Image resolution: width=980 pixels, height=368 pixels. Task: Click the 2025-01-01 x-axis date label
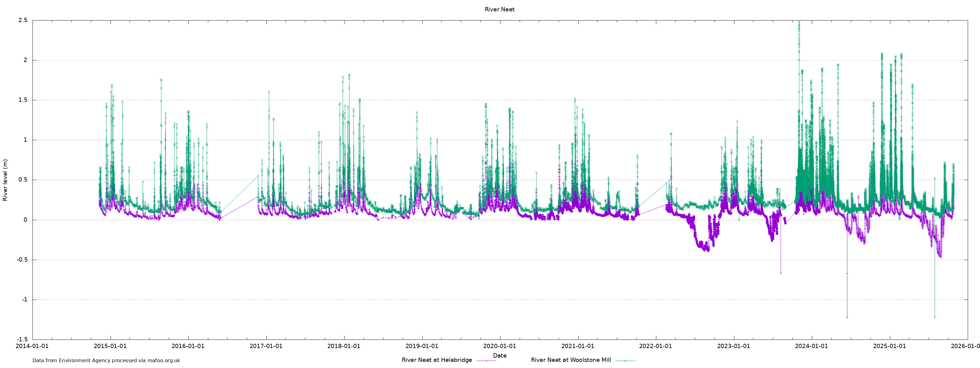tap(889, 346)
